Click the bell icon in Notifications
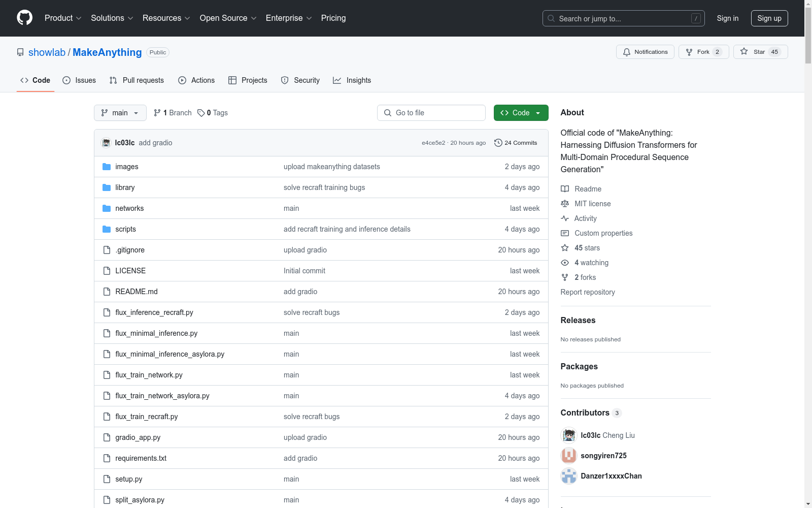The image size is (812, 508). (627, 52)
